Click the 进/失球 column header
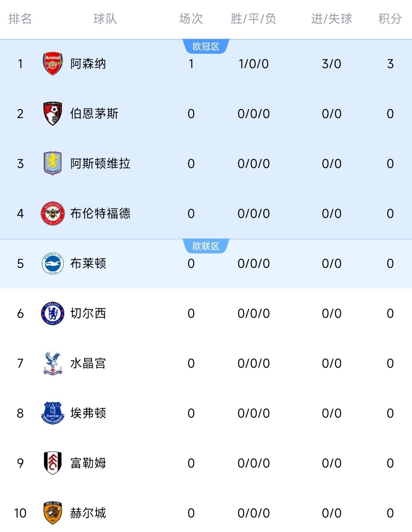 pos(332,19)
